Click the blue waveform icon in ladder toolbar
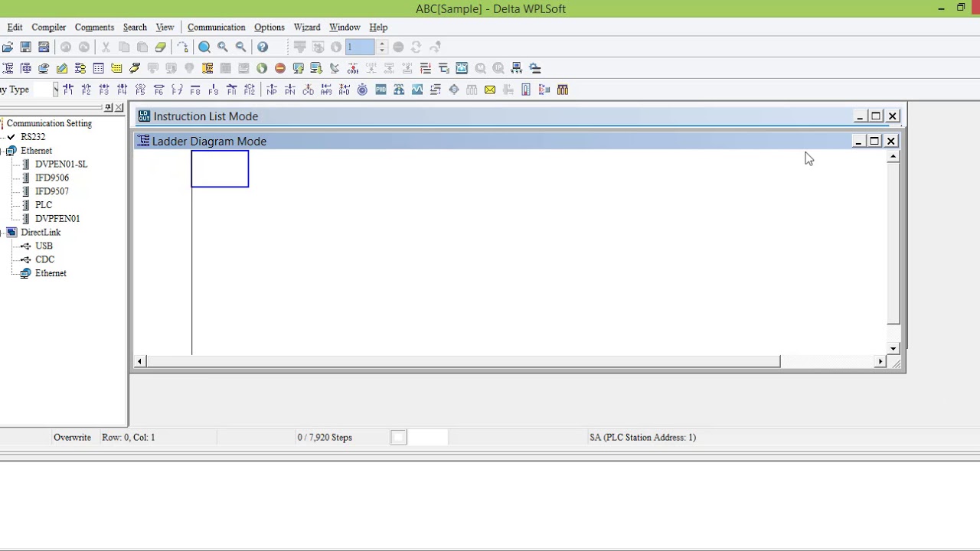The height and width of the screenshot is (551, 980). click(x=417, y=90)
